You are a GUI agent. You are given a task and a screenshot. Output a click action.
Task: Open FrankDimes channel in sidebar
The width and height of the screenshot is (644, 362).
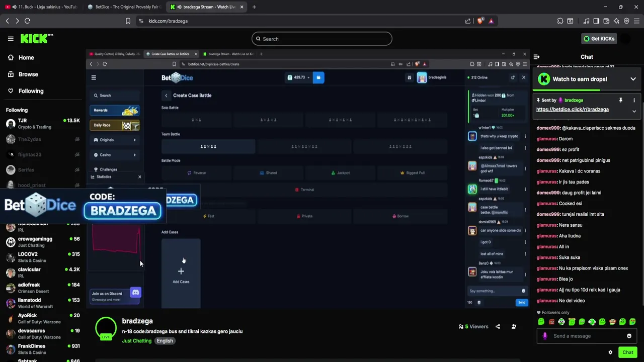42,349
